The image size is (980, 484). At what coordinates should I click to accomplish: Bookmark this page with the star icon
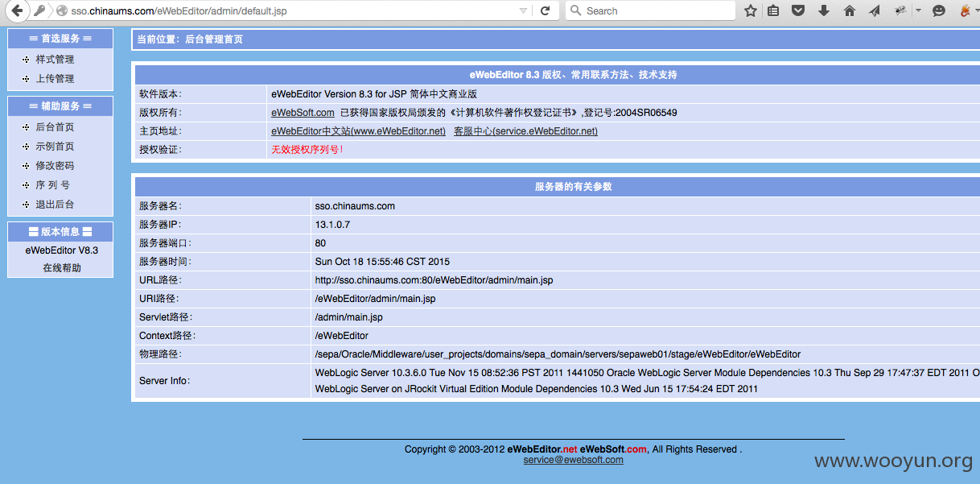point(751,11)
